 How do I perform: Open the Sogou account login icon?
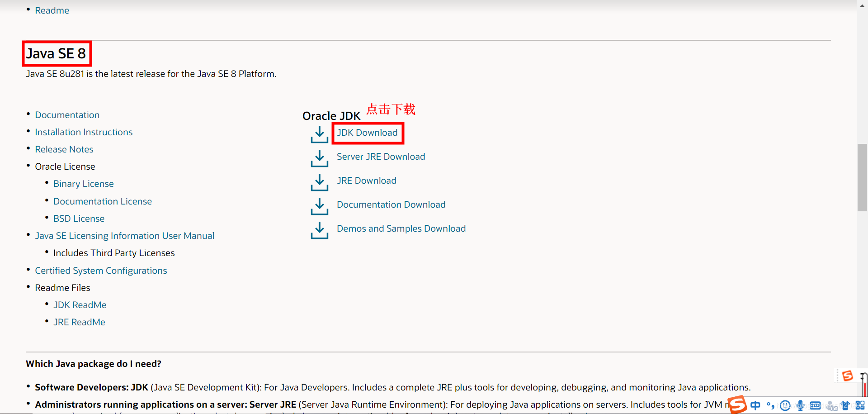point(831,406)
